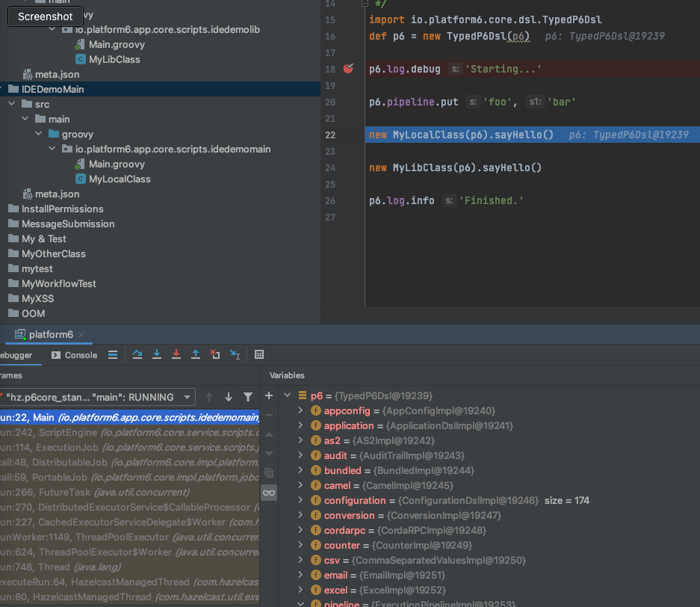Click the Run to Cursor icon
Viewport: 700px width, 607px height.
click(235, 354)
